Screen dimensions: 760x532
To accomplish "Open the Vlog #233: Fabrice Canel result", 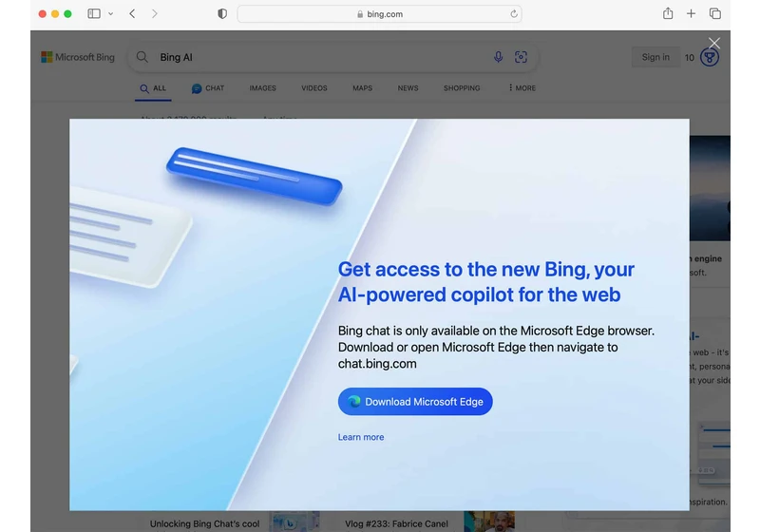I will point(396,523).
